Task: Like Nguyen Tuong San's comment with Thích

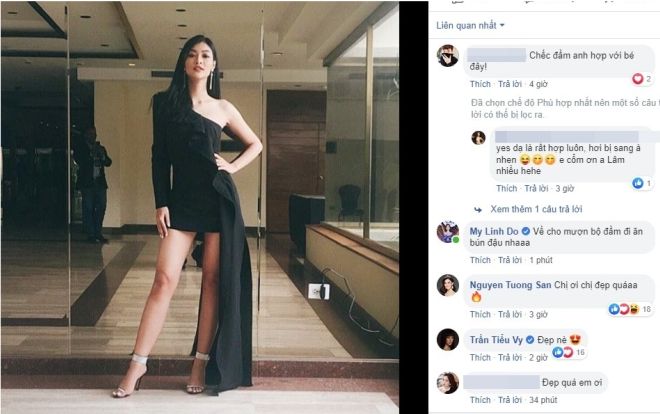Action: click(x=480, y=314)
